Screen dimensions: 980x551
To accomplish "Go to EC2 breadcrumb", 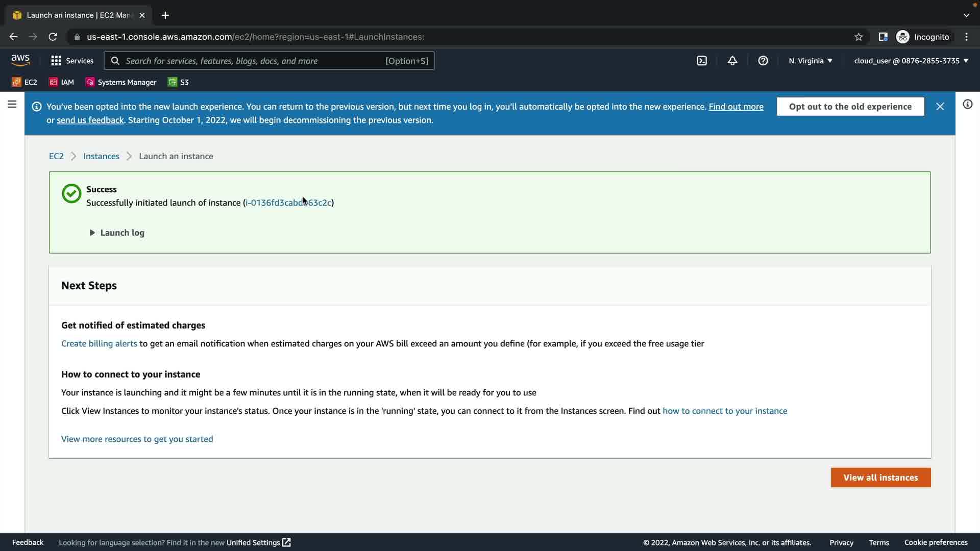I will pyautogui.click(x=56, y=156).
